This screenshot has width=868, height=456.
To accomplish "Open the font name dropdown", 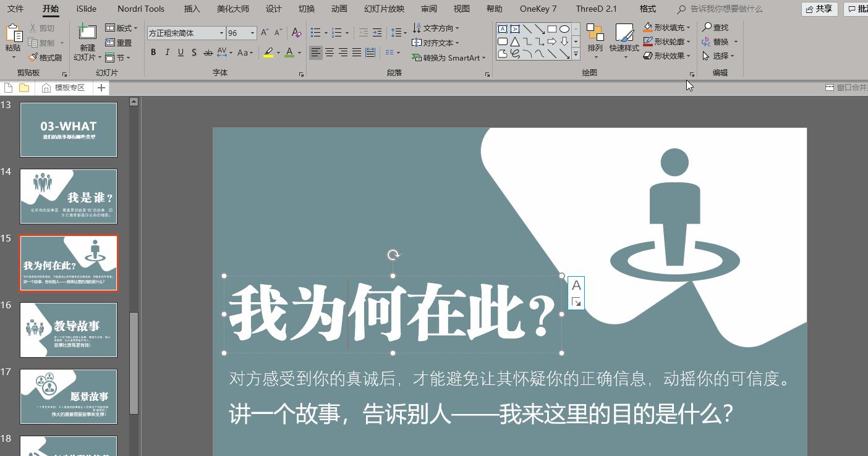I will (221, 33).
